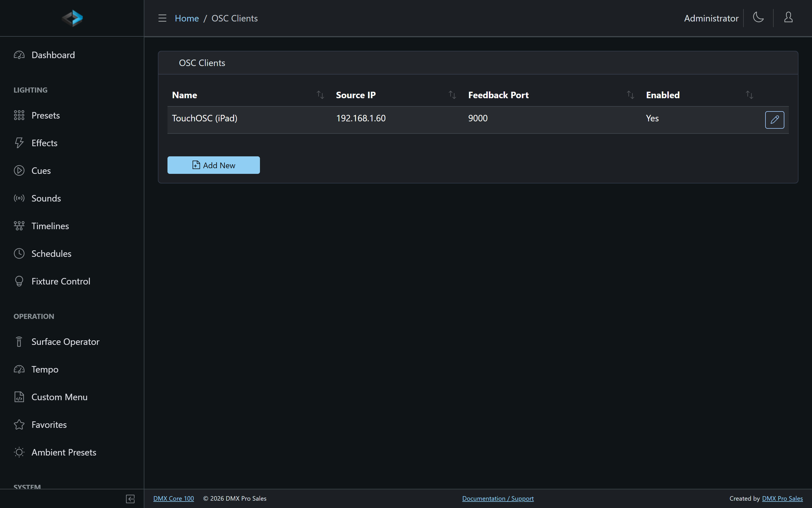This screenshot has height=508, width=812.
Task: Click the Custom Menu file-code icon
Action: (x=19, y=397)
